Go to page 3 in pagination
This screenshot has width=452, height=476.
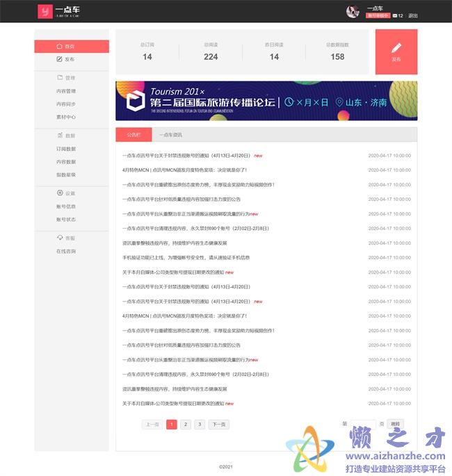coord(200,425)
